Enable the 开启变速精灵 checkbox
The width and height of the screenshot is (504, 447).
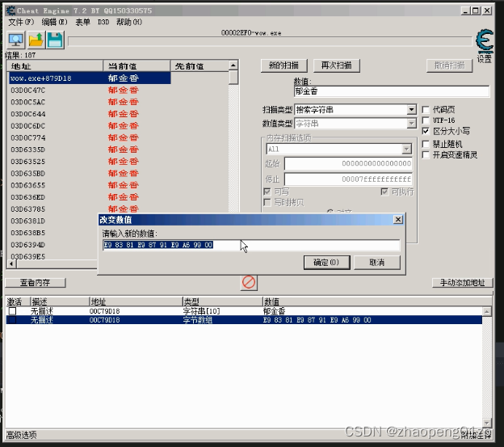pos(426,155)
